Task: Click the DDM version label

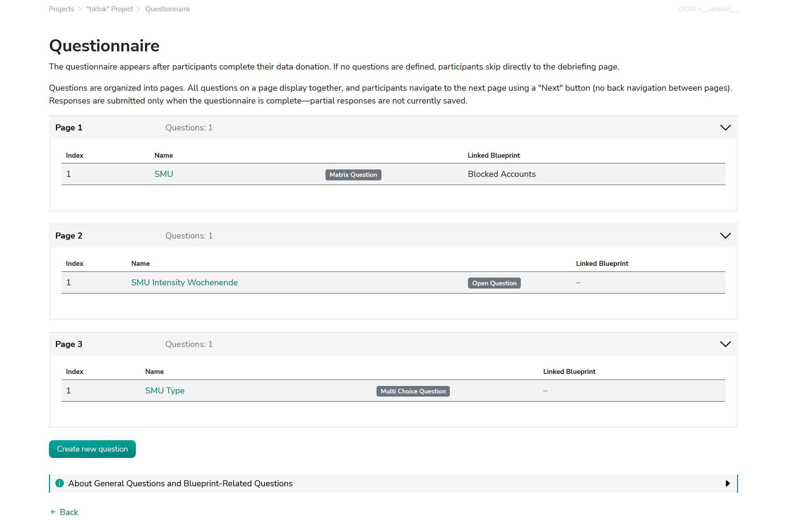Action: (708, 9)
